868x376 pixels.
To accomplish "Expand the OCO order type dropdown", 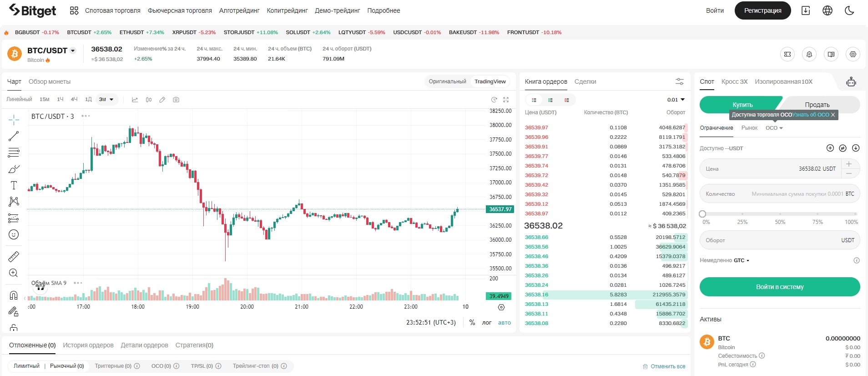I will (x=774, y=128).
